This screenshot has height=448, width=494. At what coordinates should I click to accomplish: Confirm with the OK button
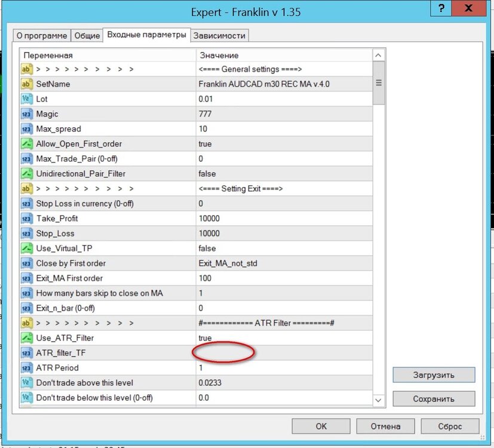(321, 426)
